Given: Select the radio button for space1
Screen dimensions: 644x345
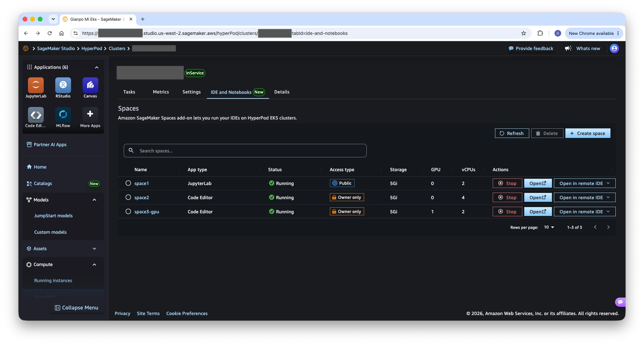Looking at the screenshot, I should pyautogui.click(x=128, y=183).
